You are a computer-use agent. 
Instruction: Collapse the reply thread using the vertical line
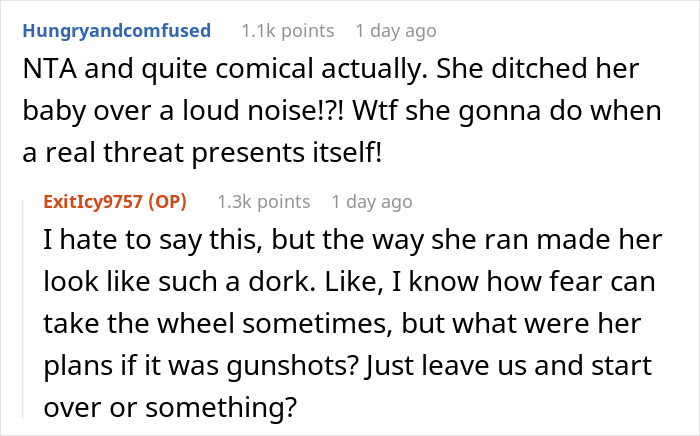click(23, 309)
